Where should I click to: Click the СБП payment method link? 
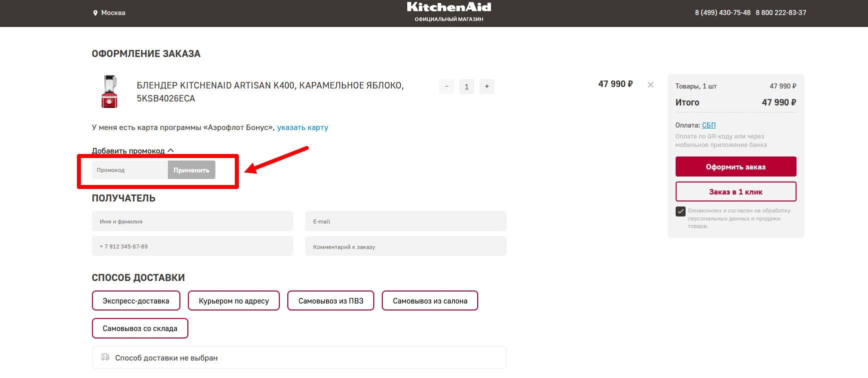pos(709,125)
